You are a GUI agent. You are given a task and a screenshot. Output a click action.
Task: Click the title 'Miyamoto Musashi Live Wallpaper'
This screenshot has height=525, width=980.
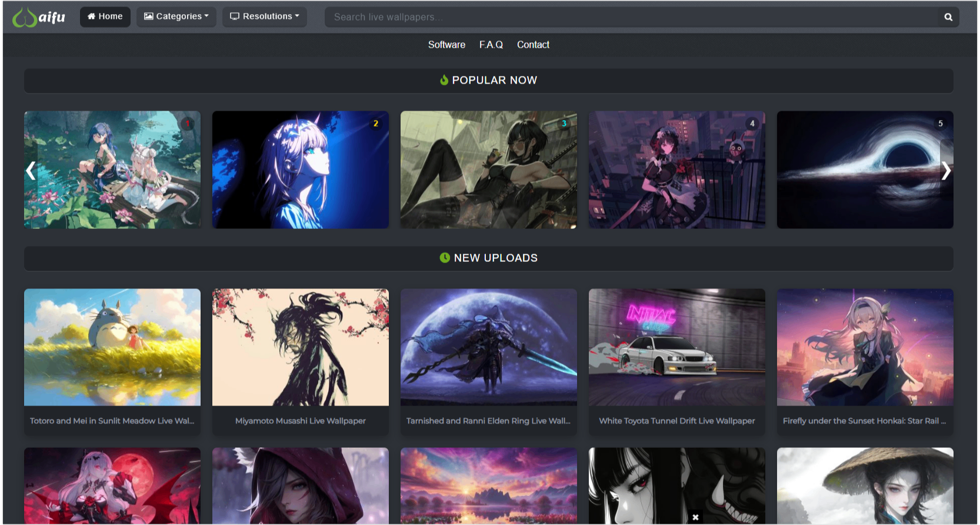(301, 421)
